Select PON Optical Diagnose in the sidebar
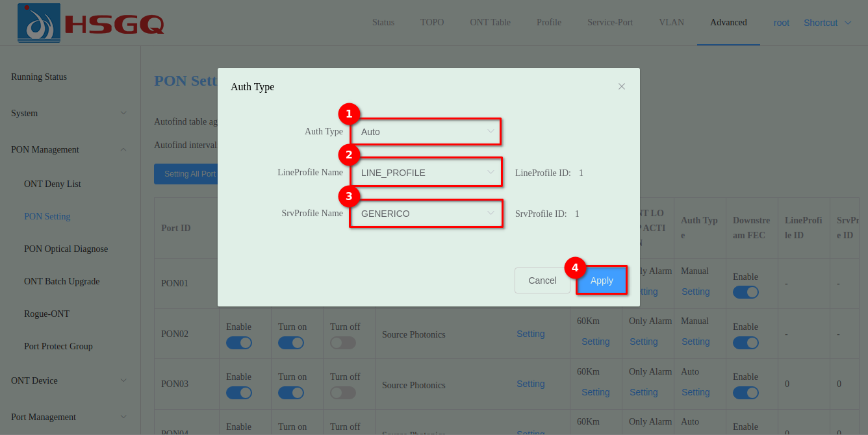 [66, 249]
